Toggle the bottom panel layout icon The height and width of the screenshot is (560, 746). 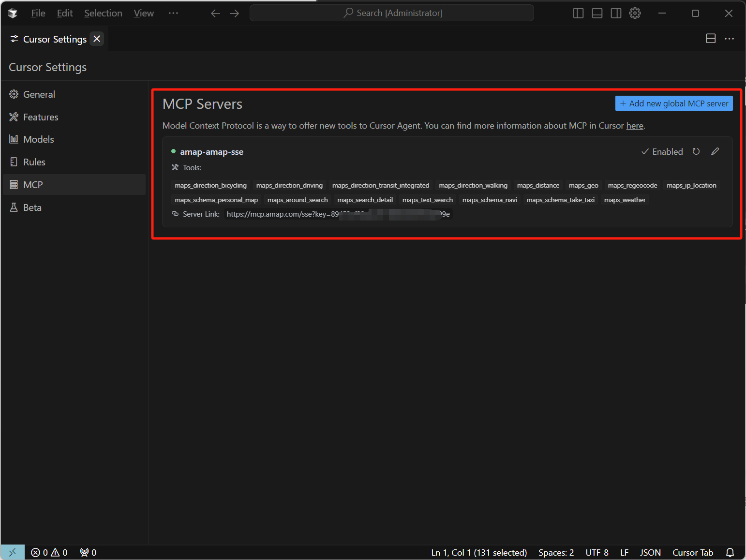pos(597,13)
